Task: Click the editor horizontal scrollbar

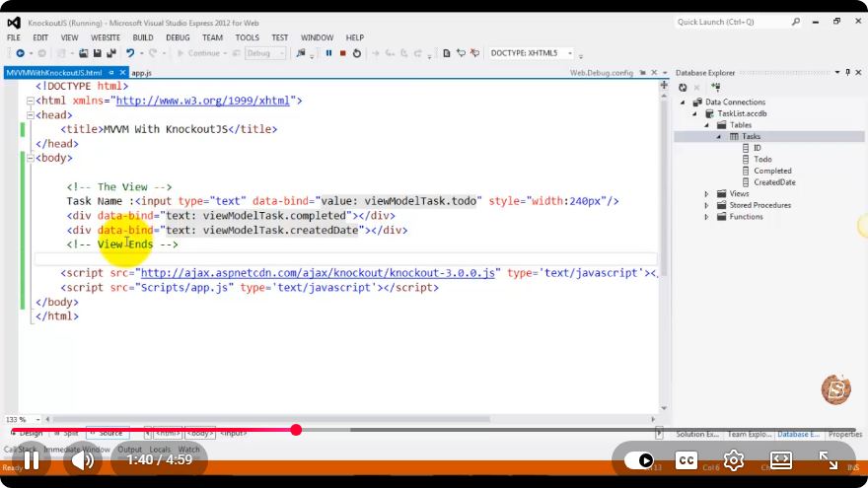Action: pyautogui.click(x=271, y=419)
